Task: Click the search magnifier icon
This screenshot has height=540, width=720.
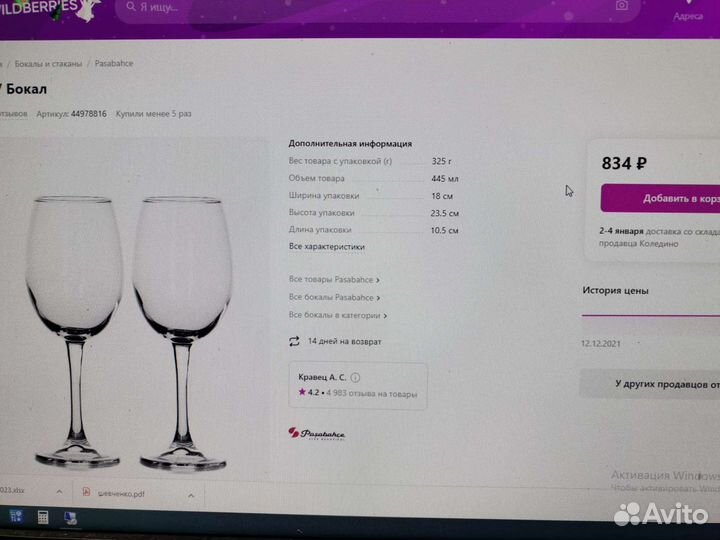Action: pyautogui.click(x=131, y=6)
